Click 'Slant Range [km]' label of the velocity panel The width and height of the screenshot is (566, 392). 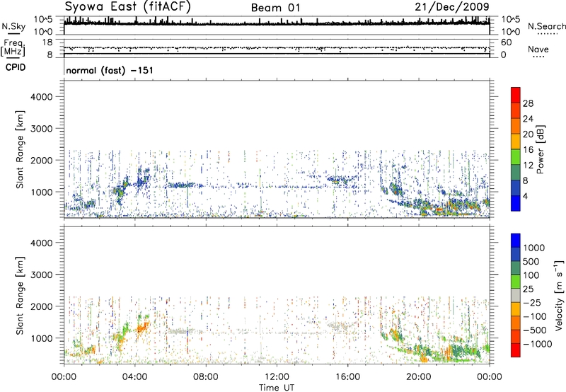(x=20, y=296)
